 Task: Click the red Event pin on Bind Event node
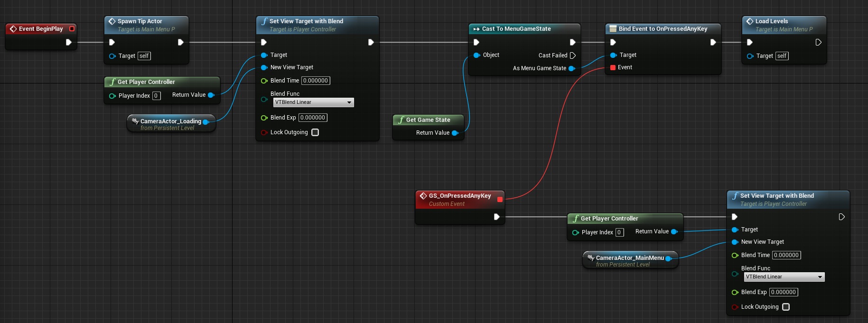tap(613, 67)
